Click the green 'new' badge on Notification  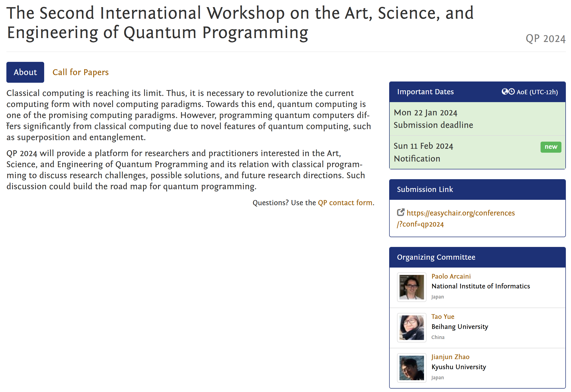tap(551, 147)
